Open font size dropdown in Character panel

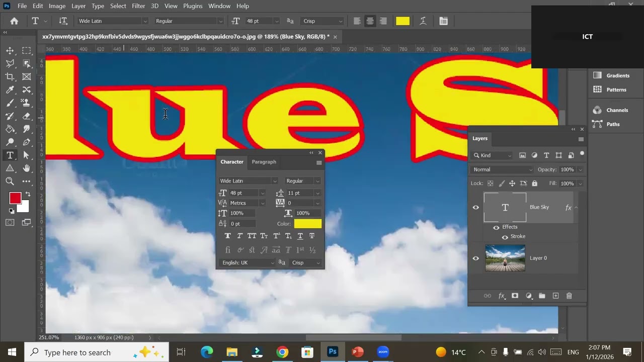(x=262, y=193)
